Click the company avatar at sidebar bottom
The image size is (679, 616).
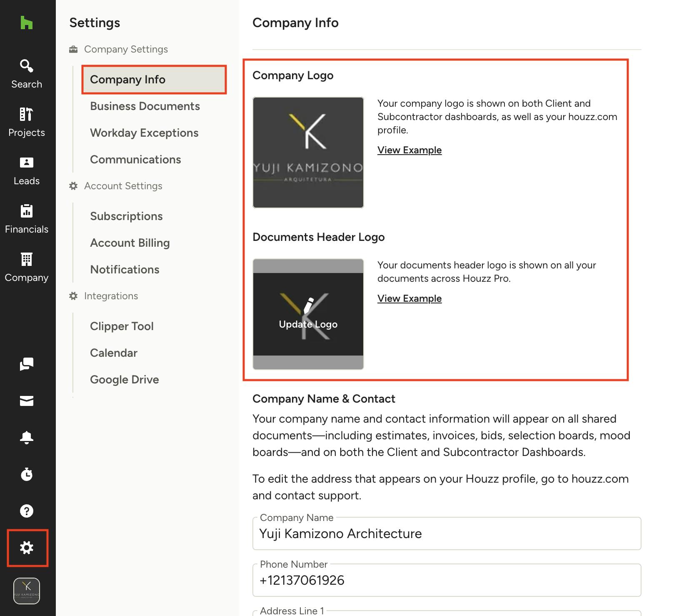click(x=27, y=591)
